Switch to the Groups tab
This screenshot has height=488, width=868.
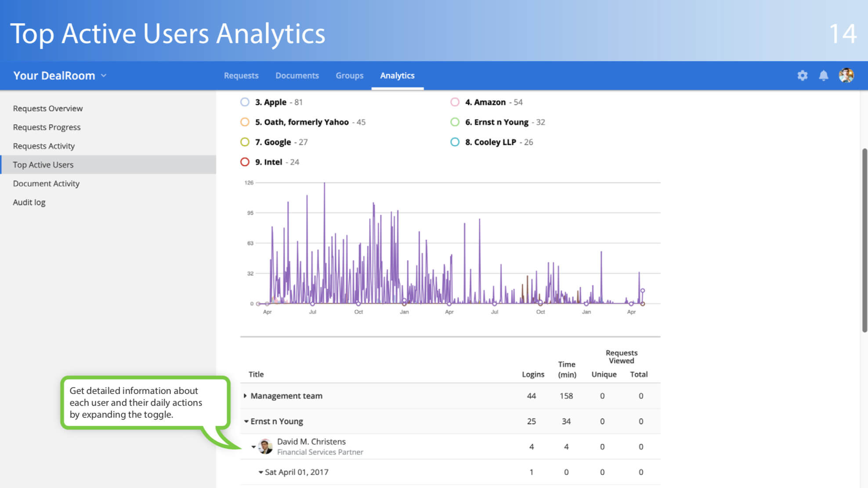click(350, 76)
